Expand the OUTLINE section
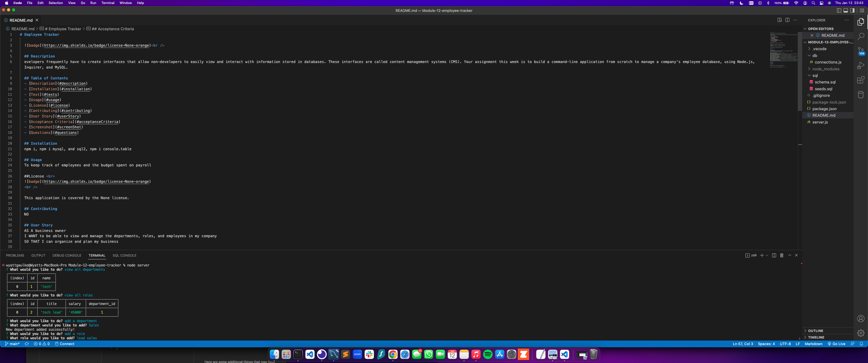Viewport: 868px width, 363px height. (x=816, y=331)
